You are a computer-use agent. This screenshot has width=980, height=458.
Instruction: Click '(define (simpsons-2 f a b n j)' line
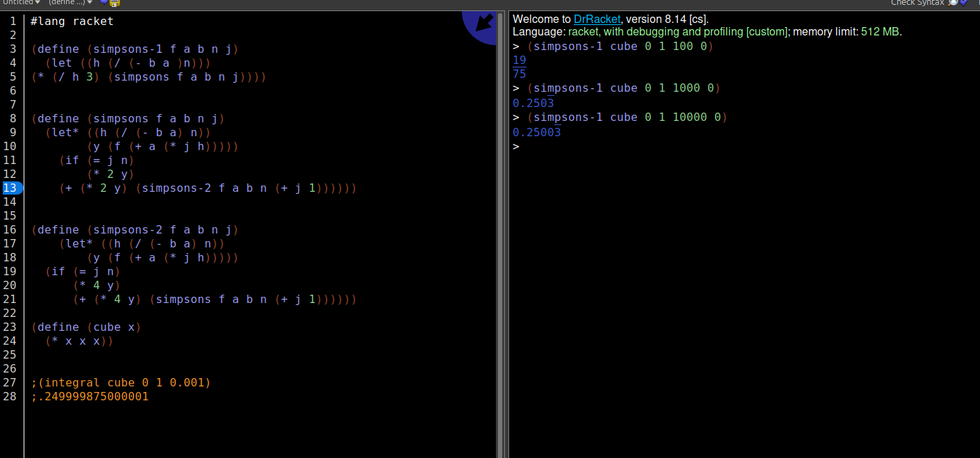pyautogui.click(x=135, y=229)
